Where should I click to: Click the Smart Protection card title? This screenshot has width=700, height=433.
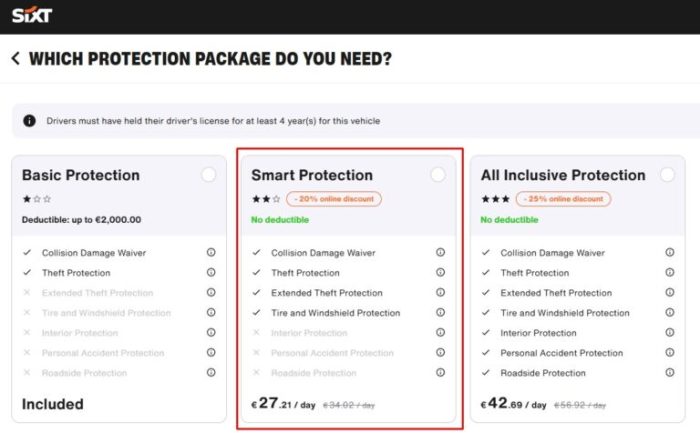(312, 175)
